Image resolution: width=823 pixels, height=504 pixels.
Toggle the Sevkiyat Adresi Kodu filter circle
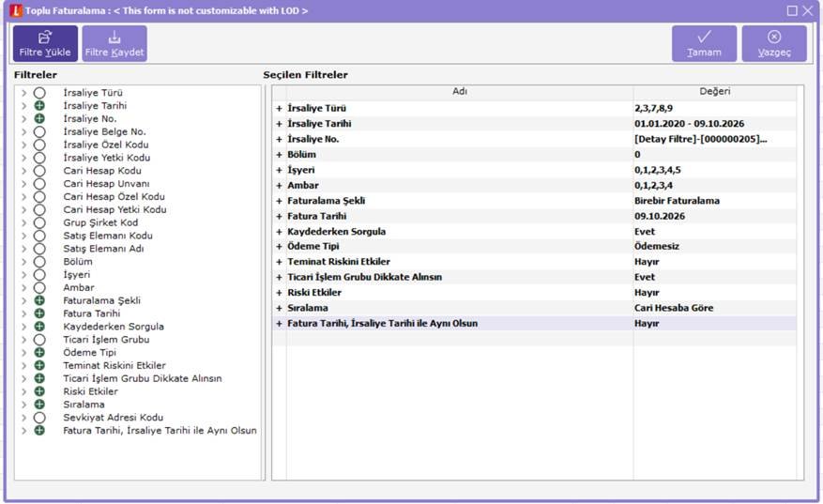point(39,418)
